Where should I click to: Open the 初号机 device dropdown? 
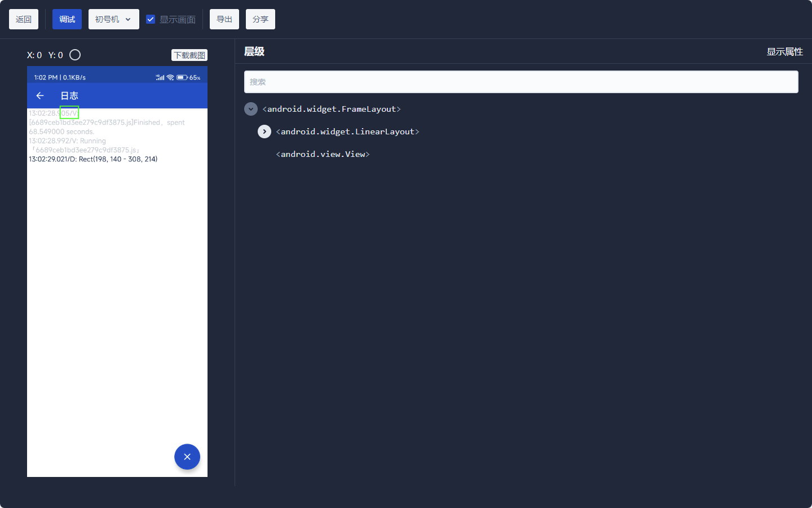[x=113, y=19]
